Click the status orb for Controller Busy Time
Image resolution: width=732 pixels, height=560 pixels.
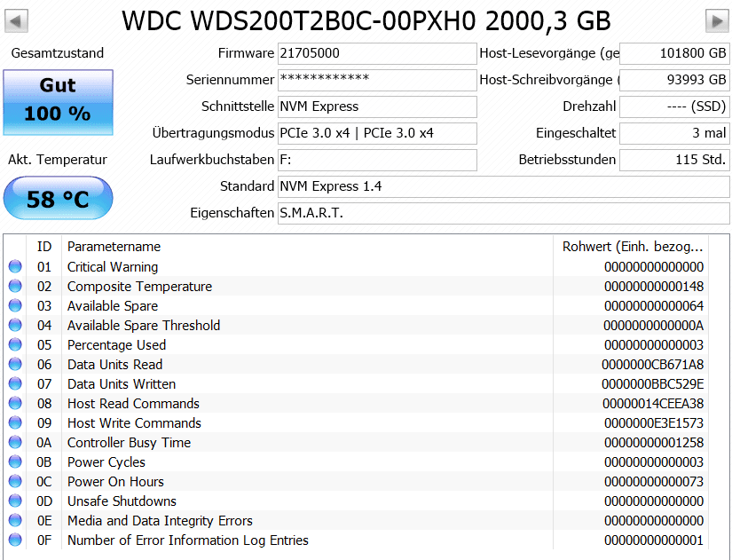[x=15, y=442]
